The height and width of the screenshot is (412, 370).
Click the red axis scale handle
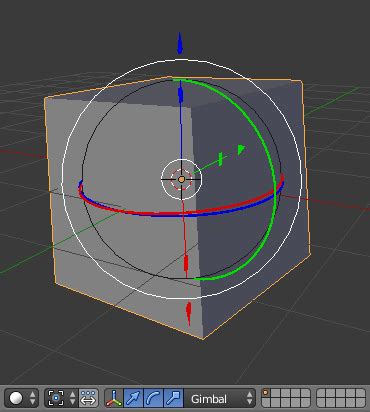click(186, 263)
